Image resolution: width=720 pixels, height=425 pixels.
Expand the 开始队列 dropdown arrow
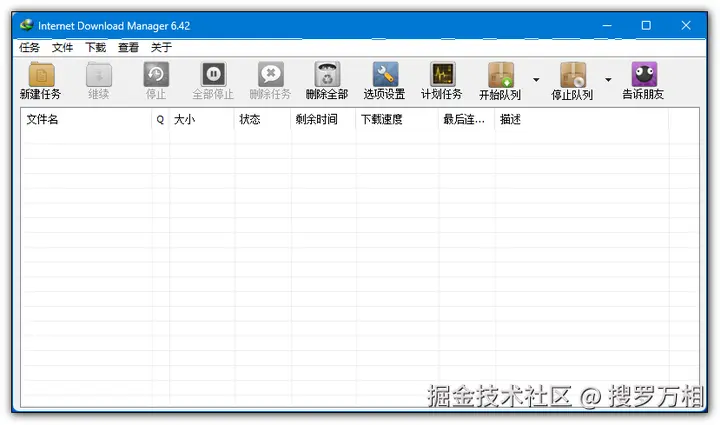pos(536,80)
